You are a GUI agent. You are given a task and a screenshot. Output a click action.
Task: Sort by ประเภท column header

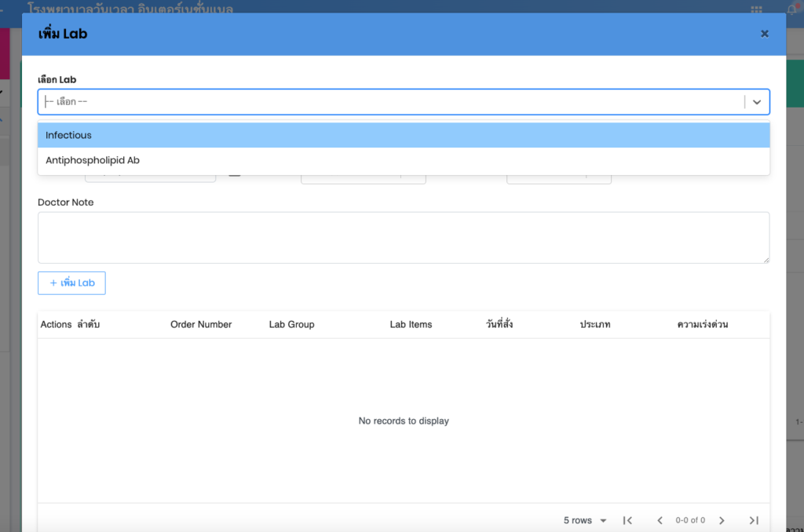pos(595,324)
